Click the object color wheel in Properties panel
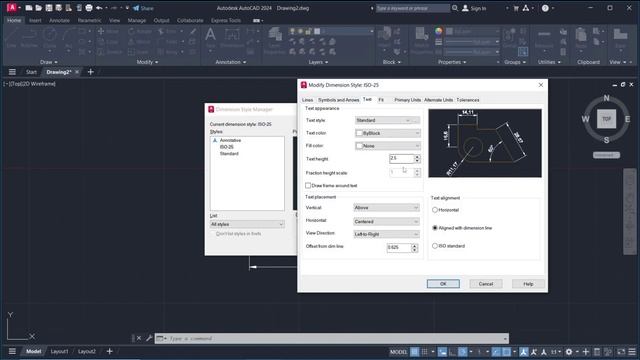Screen dimensions: 640x360 pos(438,31)
